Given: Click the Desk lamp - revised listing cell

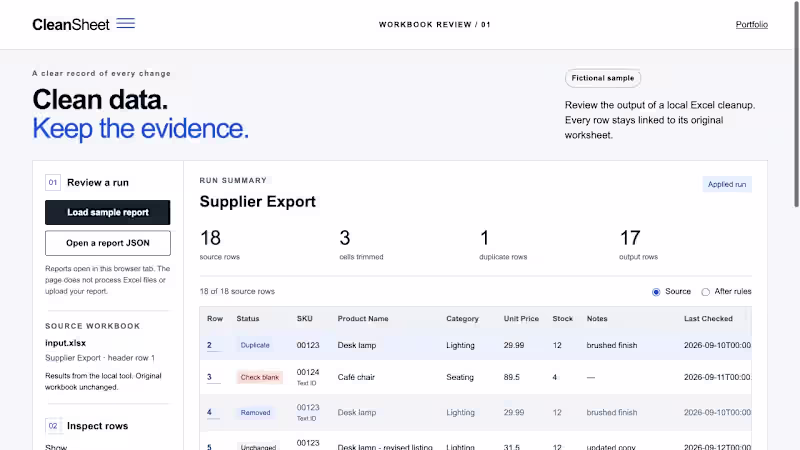Looking at the screenshot, I should (385, 447).
